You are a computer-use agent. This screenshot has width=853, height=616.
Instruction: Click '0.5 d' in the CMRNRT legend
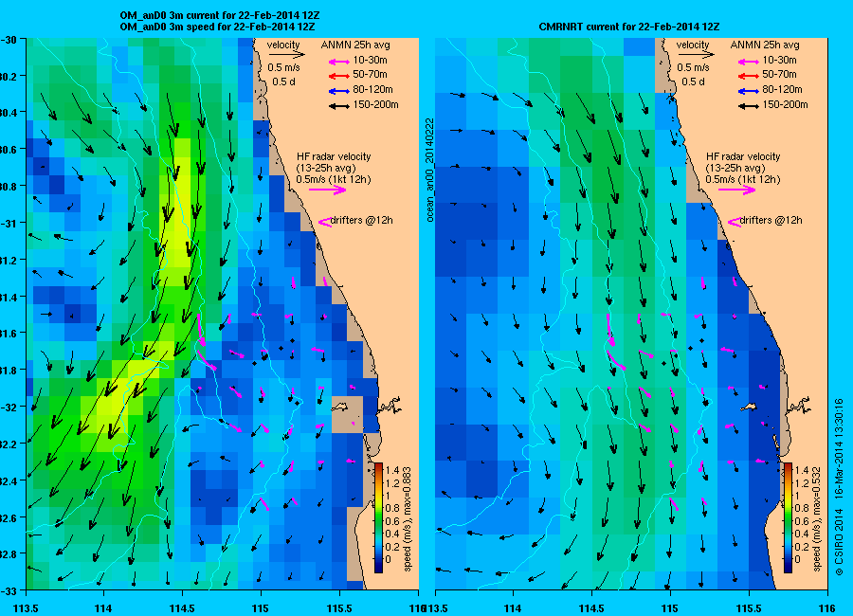694,82
